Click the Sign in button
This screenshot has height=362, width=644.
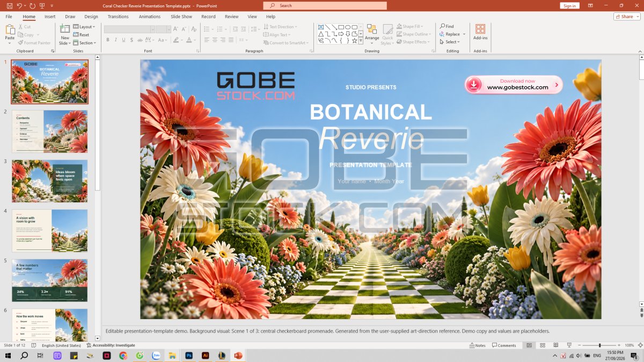point(570,5)
